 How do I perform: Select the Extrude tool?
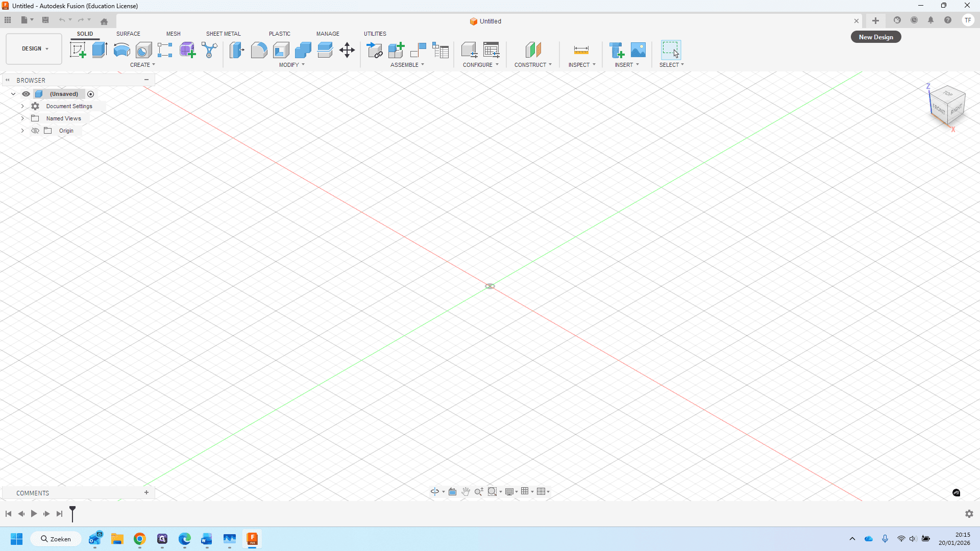[x=100, y=50]
